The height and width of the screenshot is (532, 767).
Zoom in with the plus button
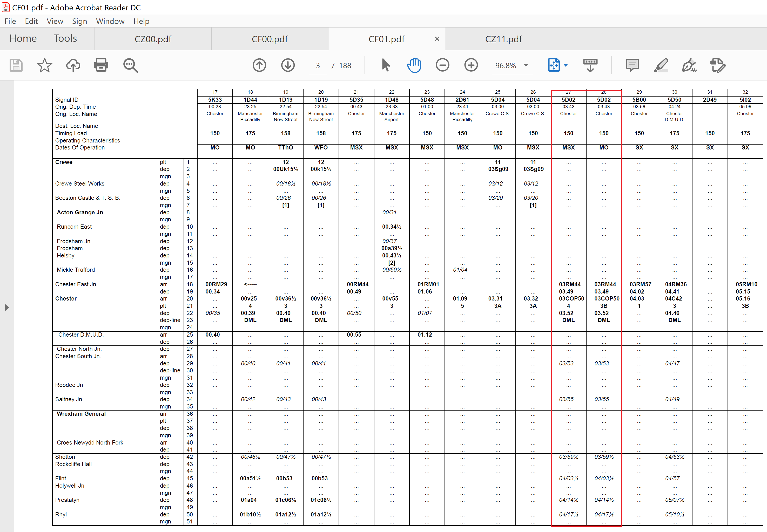471,65
